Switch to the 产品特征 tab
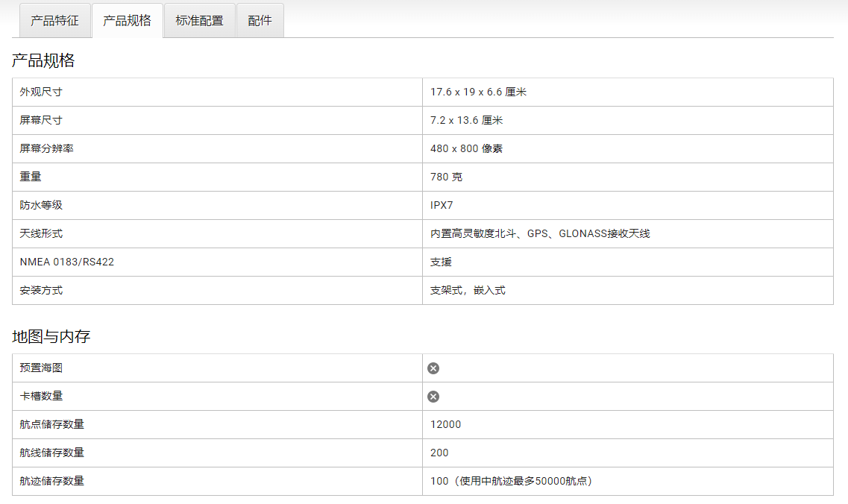This screenshot has width=848, height=504. tap(54, 21)
